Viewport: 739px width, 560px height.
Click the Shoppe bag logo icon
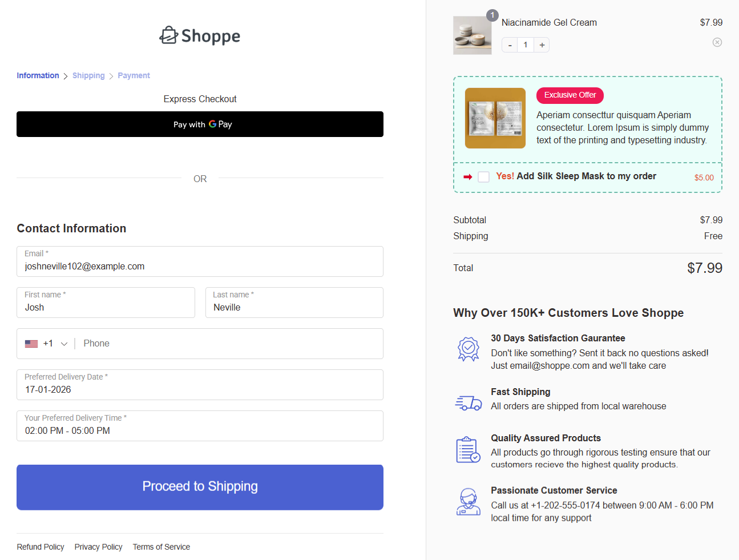click(x=169, y=35)
